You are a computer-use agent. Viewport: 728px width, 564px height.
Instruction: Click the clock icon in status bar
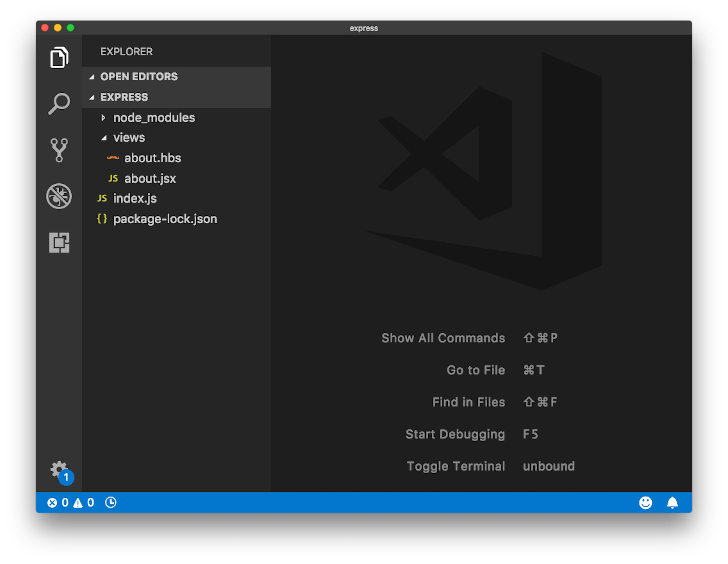pos(111,502)
